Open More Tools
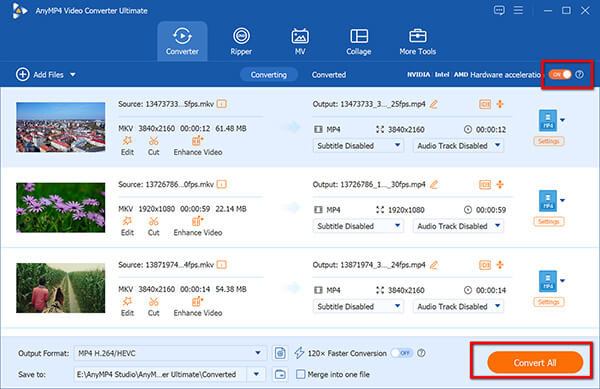Image resolution: width=600 pixels, height=389 pixels. click(x=417, y=41)
